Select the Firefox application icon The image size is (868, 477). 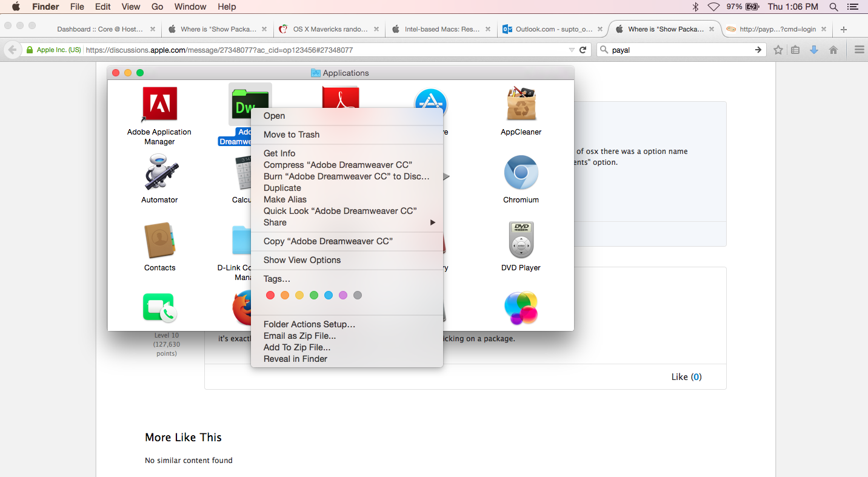point(241,308)
